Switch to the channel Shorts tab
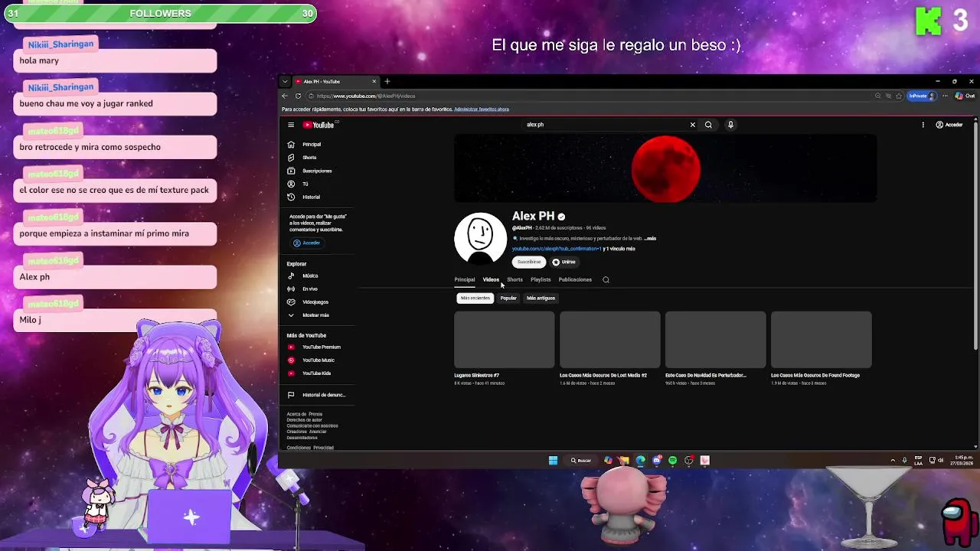The height and width of the screenshot is (551, 980). 514,280
